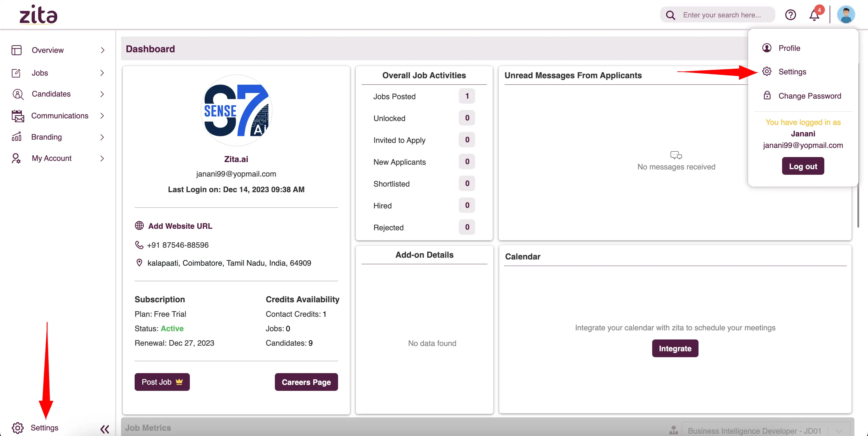Expand the Overview menu chevron
The image size is (868, 436).
coord(102,50)
